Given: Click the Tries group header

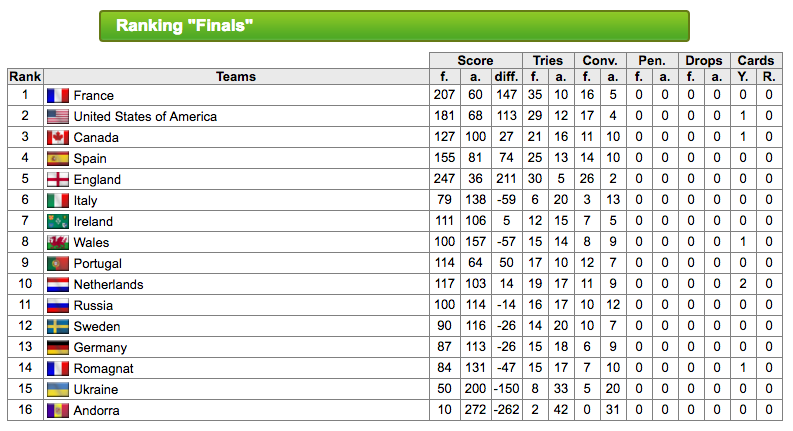Looking at the screenshot, I should coord(548,60).
